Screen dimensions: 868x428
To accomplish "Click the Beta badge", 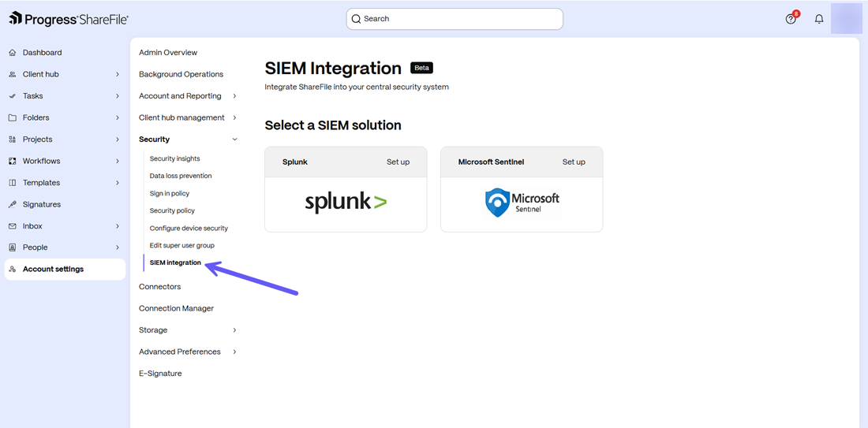I will click(x=421, y=68).
